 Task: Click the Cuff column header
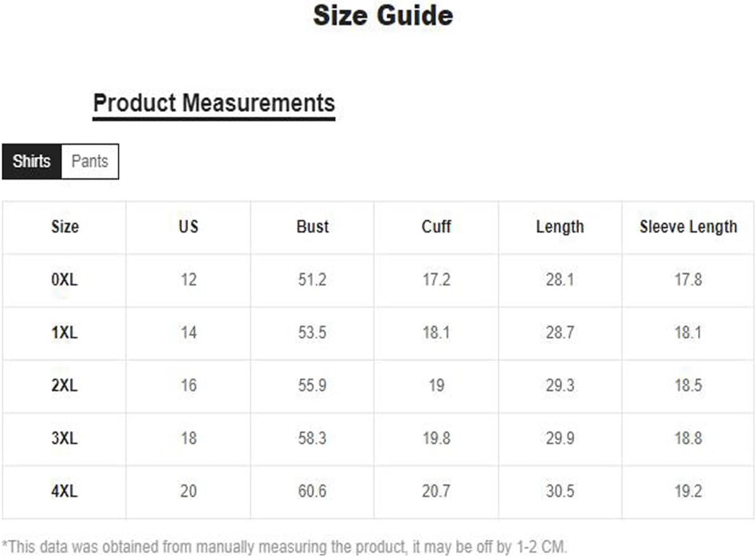[x=436, y=226]
